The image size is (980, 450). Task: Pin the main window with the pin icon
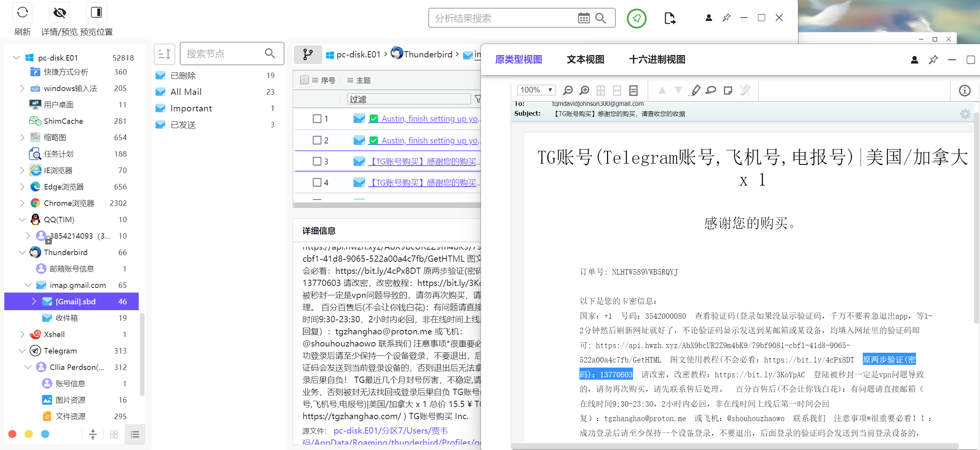click(726, 18)
